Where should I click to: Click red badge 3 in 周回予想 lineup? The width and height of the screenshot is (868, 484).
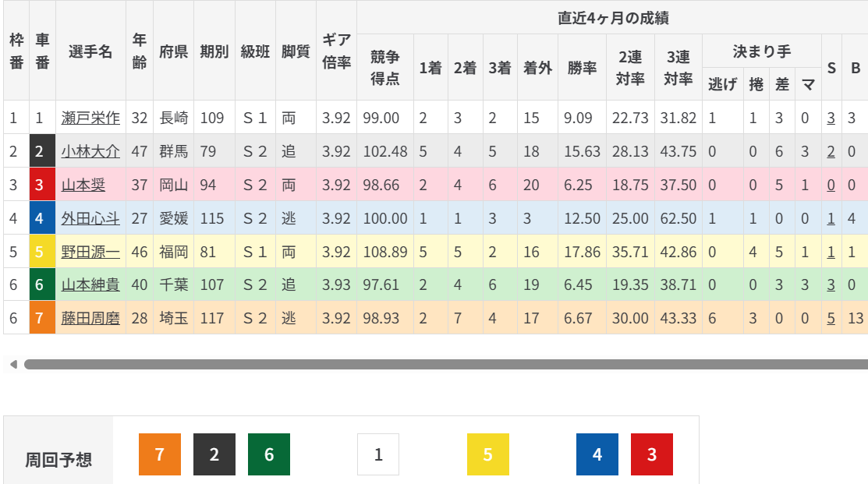point(652,454)
